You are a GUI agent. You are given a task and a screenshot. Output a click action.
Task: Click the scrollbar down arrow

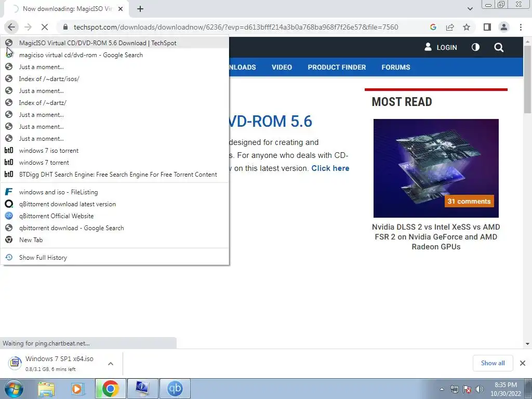tap(527, 344)
